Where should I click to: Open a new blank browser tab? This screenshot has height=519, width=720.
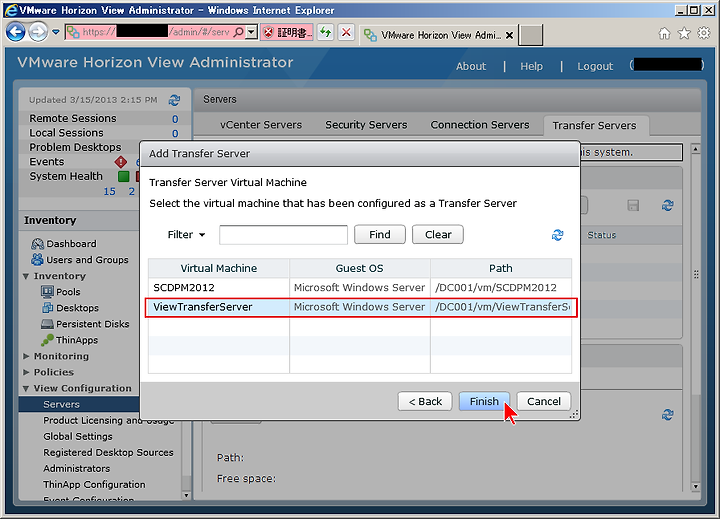point(530,35)
